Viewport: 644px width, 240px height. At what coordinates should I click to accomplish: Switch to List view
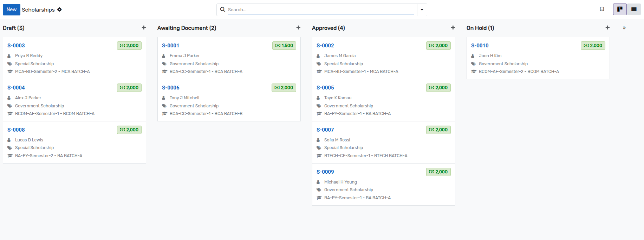click(x=634, y=9)
